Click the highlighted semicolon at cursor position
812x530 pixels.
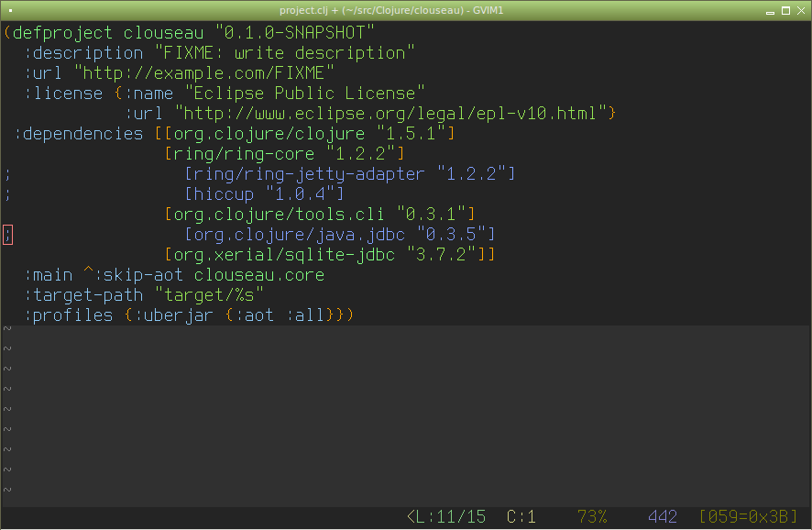click(x=7, y=236)
